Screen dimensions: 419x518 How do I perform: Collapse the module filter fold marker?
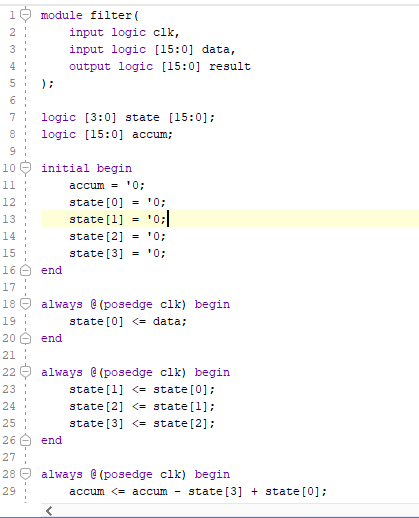25,15
